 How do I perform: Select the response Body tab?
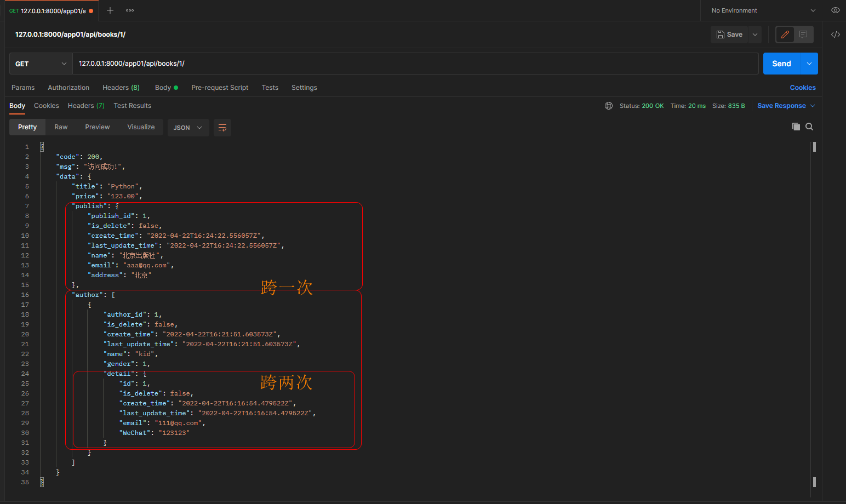pos(17,106)
